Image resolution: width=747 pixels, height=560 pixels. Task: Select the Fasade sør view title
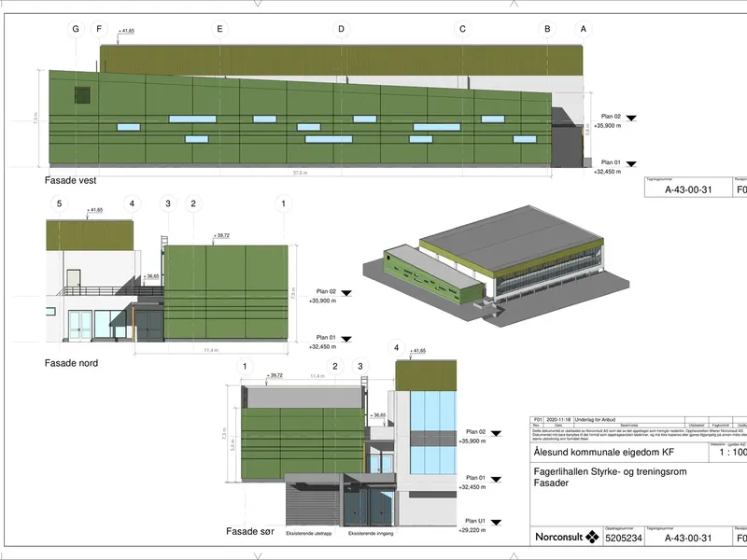250,531
